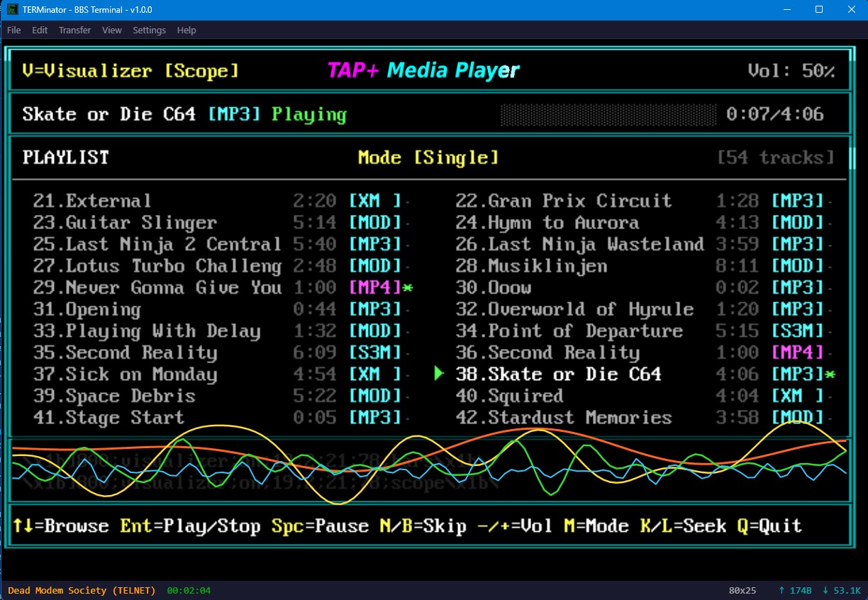Click the Q=Quit shortcut label
The height and width of the screenshot is (600, 868).
click(x=771, y=526)
